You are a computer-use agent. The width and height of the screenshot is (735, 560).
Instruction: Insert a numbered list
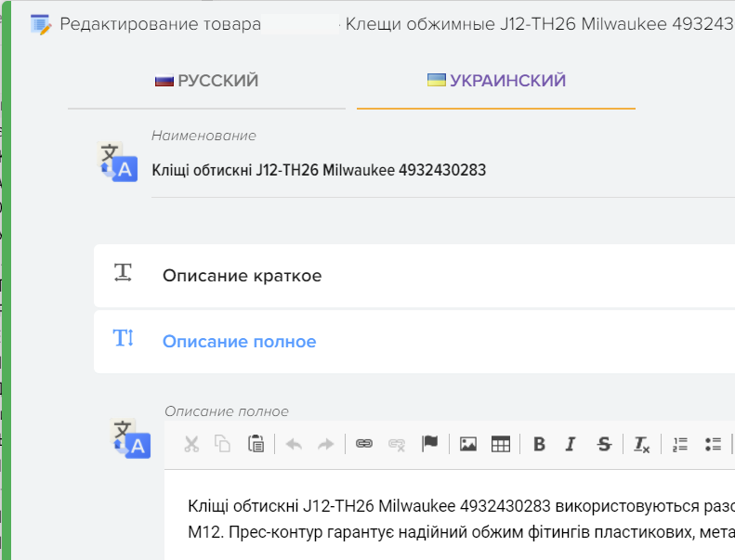coord(680,444)
